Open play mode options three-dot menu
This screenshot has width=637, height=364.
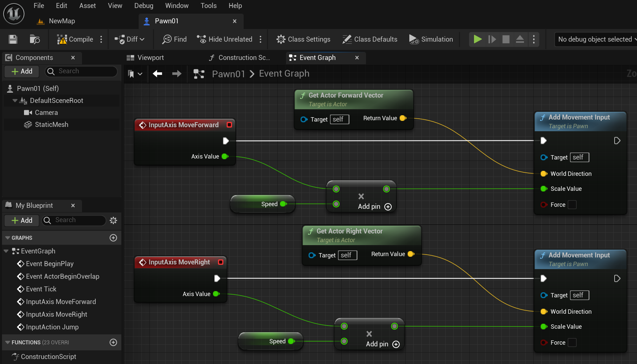click(x=534, y=39)
